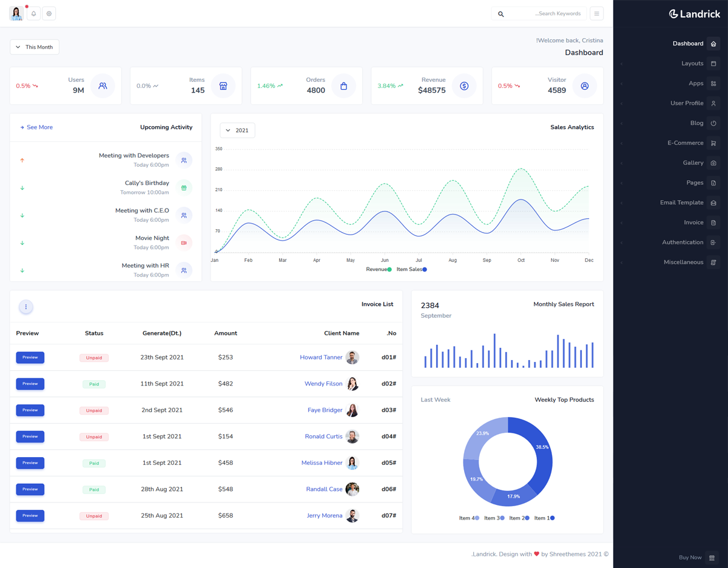Screen dimensions: 728x568
Task: Open the Invoice List three-dot menu
Action: 26,307
